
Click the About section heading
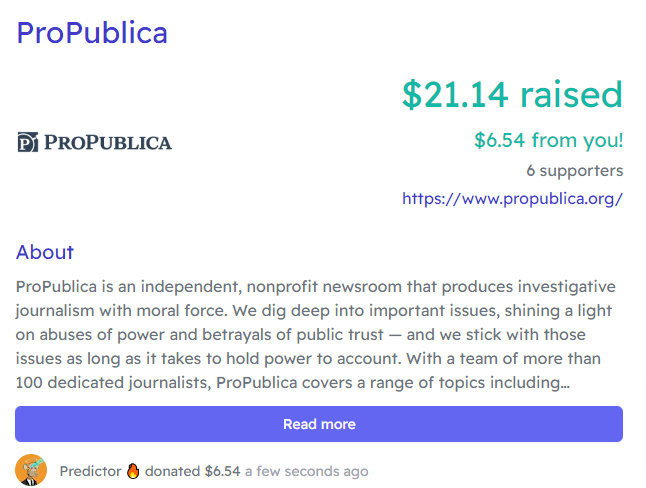(x=44, y=252)
